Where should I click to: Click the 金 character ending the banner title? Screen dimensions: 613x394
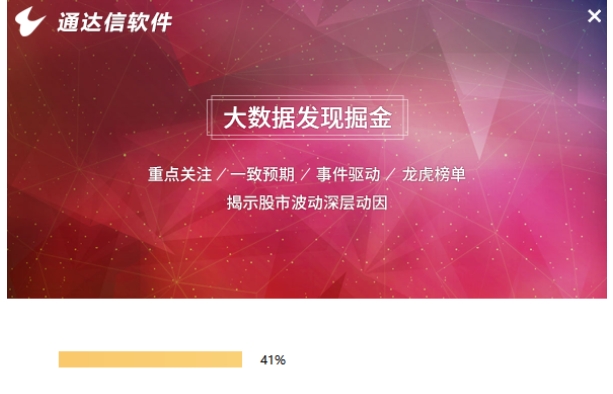point(380,118)
